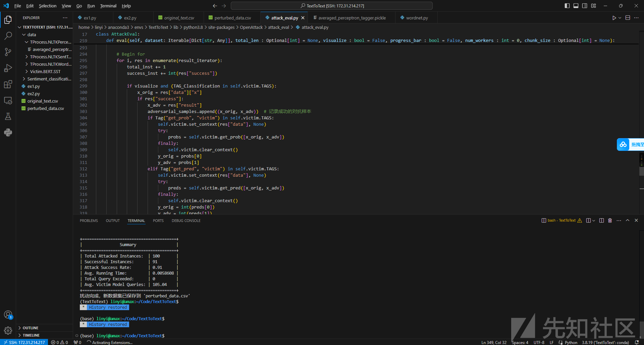Open the Source Control view
This screenshot has width=644, height=345.
coord(8,52)
